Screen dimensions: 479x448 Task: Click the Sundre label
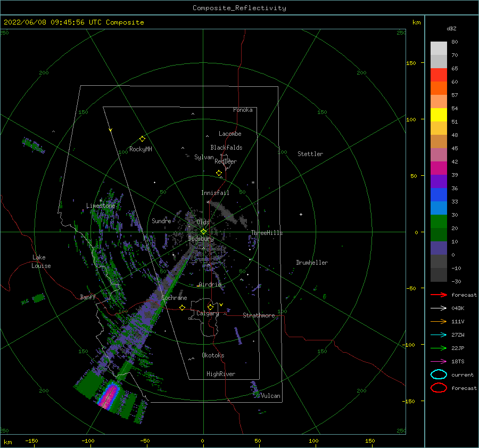click(161, 221)
